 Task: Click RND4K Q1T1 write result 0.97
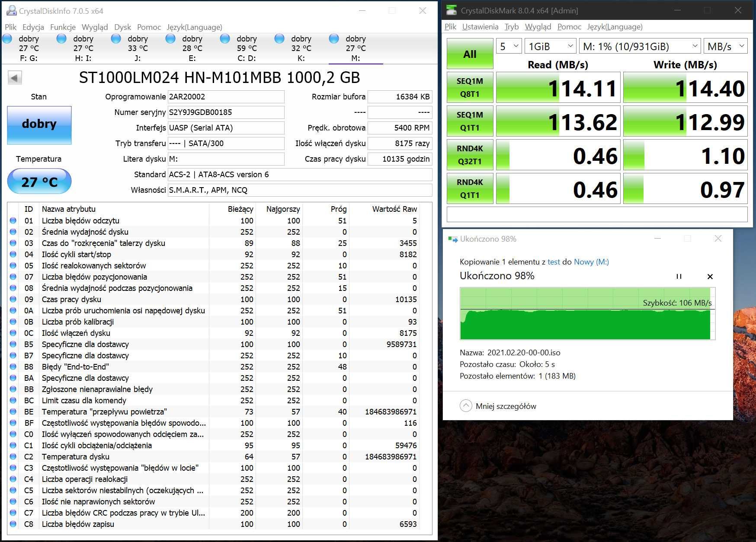pyautogui.click(x=685, y=188)
